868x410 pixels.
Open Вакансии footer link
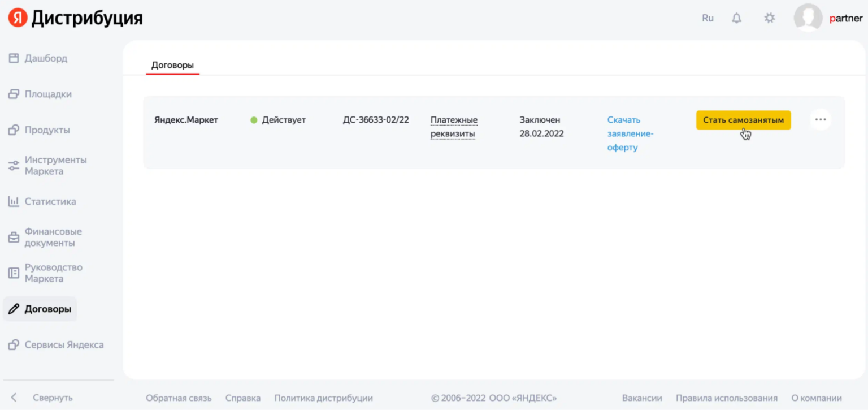[642, 398]
